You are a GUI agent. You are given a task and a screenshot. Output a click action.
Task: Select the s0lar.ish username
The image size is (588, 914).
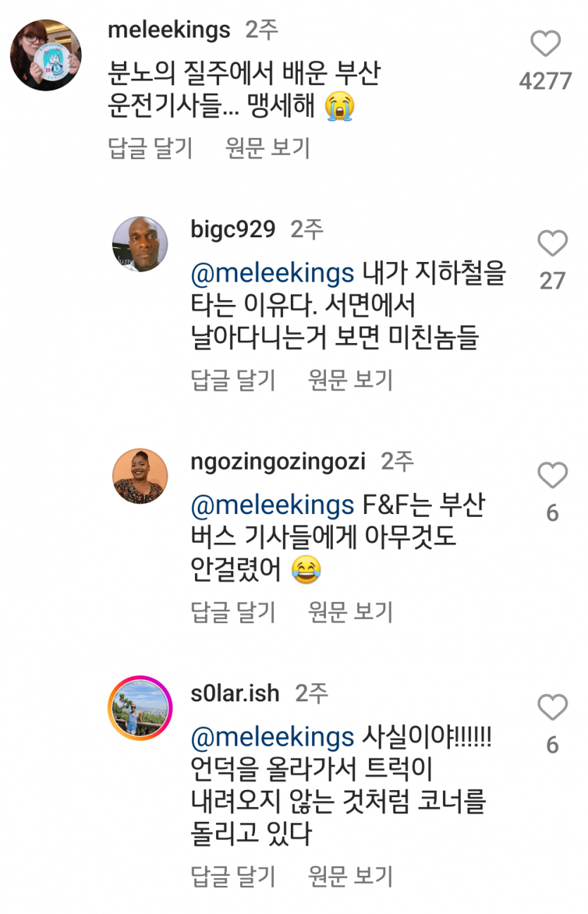point(235,694)
